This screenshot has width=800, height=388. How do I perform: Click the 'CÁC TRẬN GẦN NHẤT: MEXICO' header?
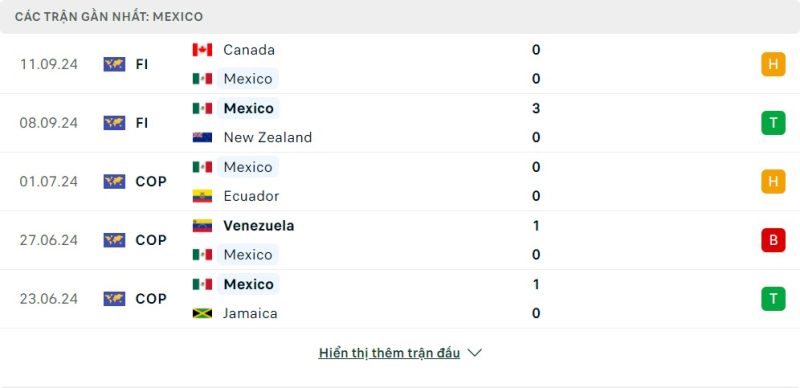(109, 17)
